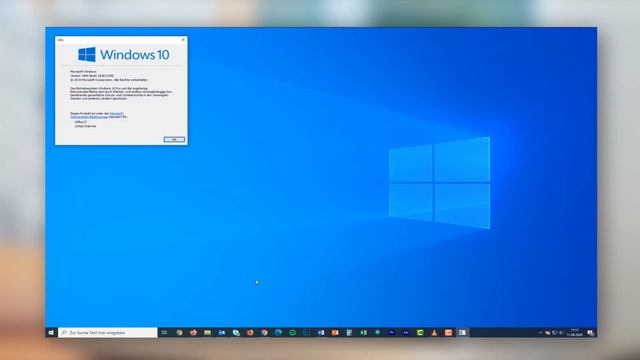640x360 pixels.
Task: Click the Microsoft Corporation copyright line
Action: coord(109,80)
